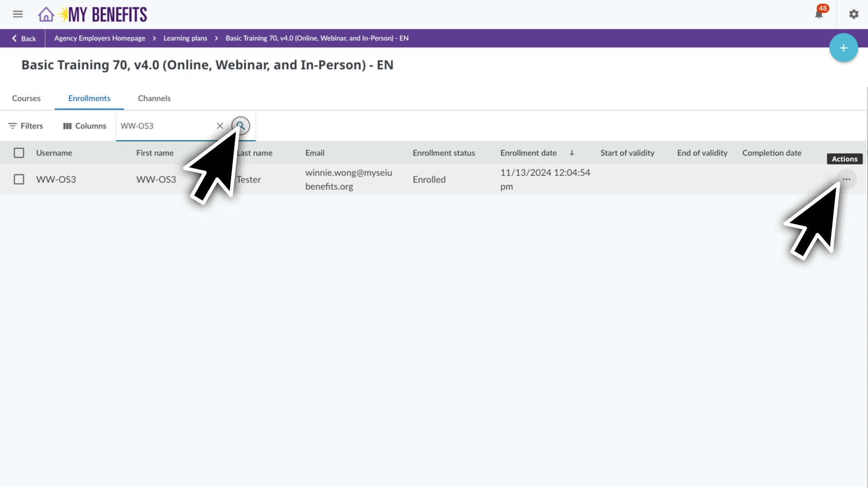Open the Filters panel
868x488 pixels.
pyautogui.click(x=25, y=126)
